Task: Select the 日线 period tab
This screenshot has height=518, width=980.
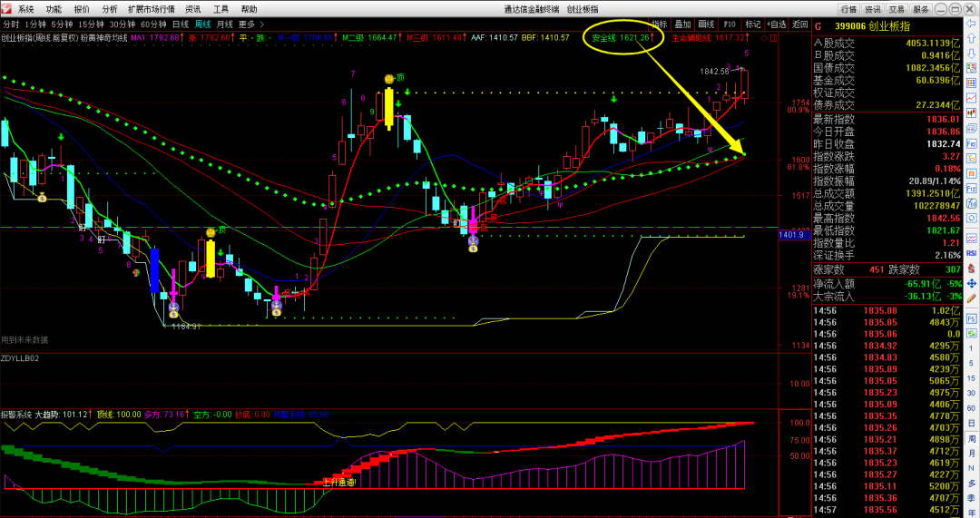Action: pos(181,24)
